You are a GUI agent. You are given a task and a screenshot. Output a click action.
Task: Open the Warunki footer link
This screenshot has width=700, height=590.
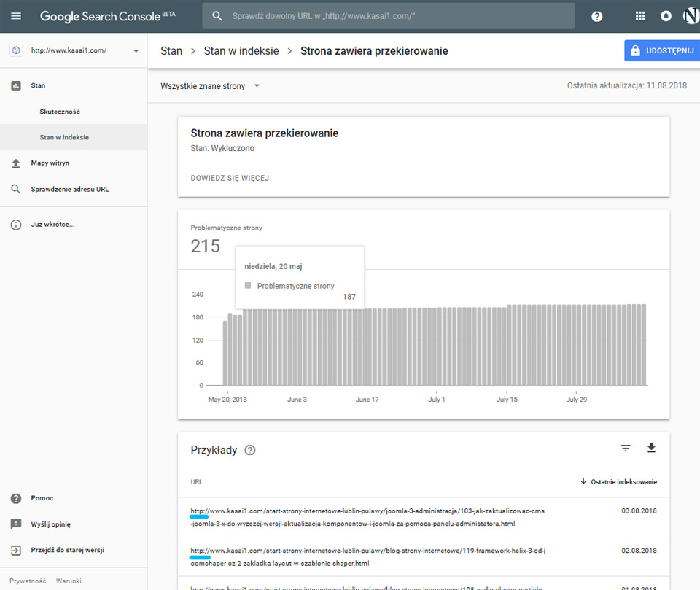69,581
